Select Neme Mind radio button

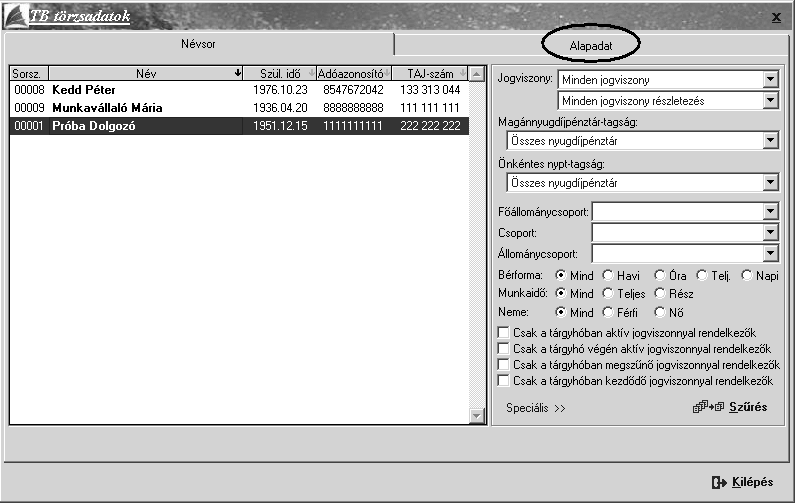tap(560, 312)
